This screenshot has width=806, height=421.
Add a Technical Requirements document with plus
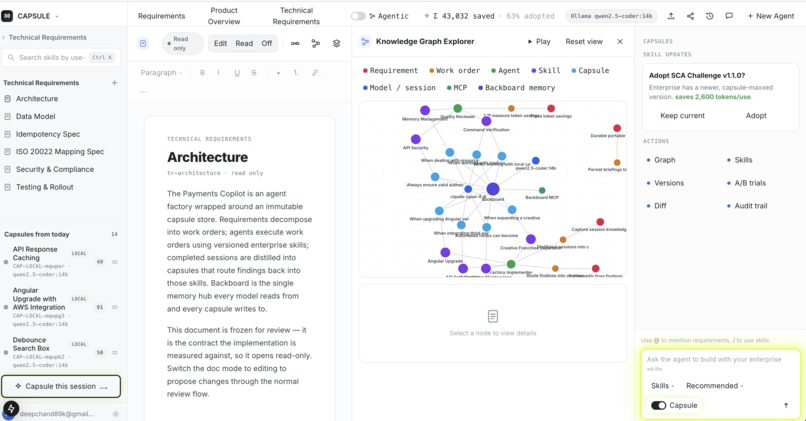tap(114, 83)
